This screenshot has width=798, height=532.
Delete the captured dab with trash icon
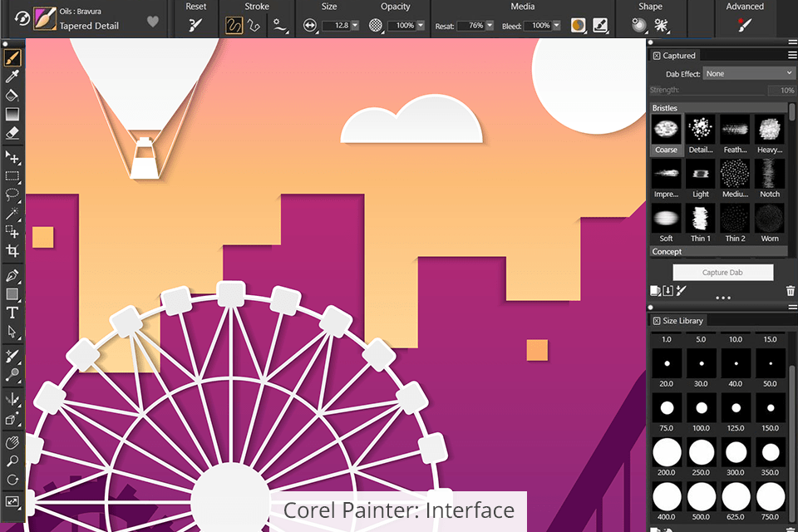pos(790,291)
